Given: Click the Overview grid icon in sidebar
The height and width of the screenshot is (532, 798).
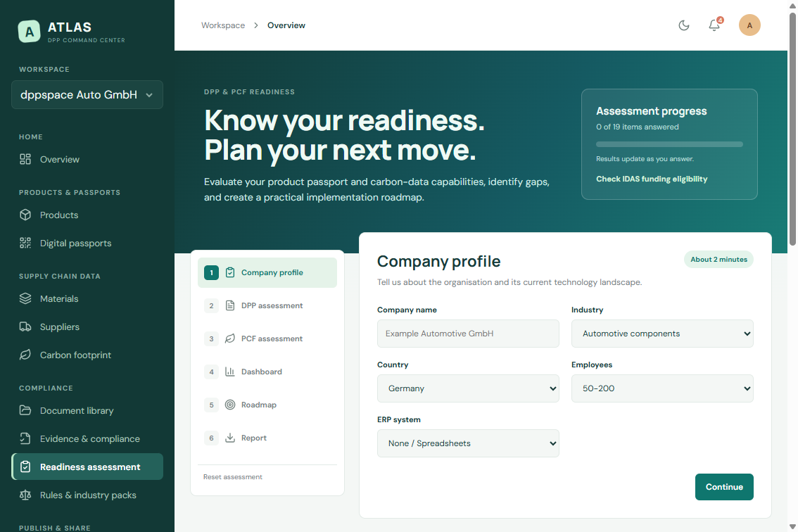Looking at the screenshot, I should click(x=25, y=159).
